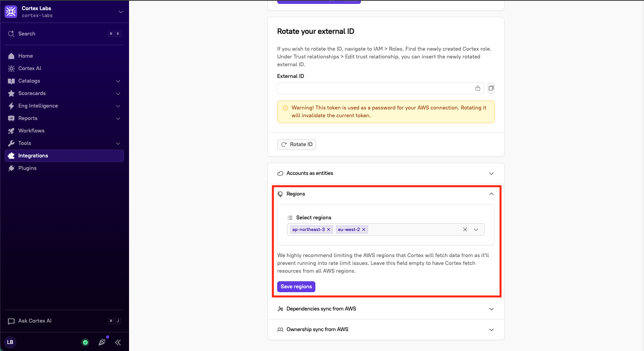Click the Catalogs book icon

click(x=11, y=81)
